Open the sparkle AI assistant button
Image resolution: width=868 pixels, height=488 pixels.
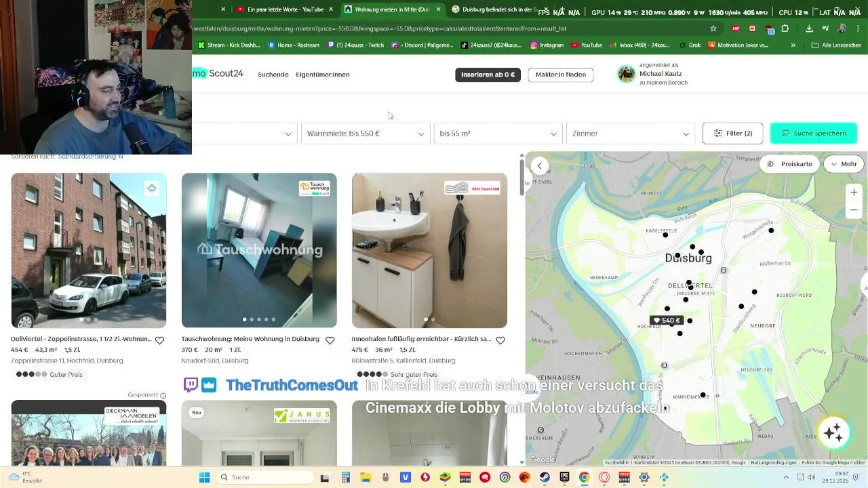(x=834, y=432)
